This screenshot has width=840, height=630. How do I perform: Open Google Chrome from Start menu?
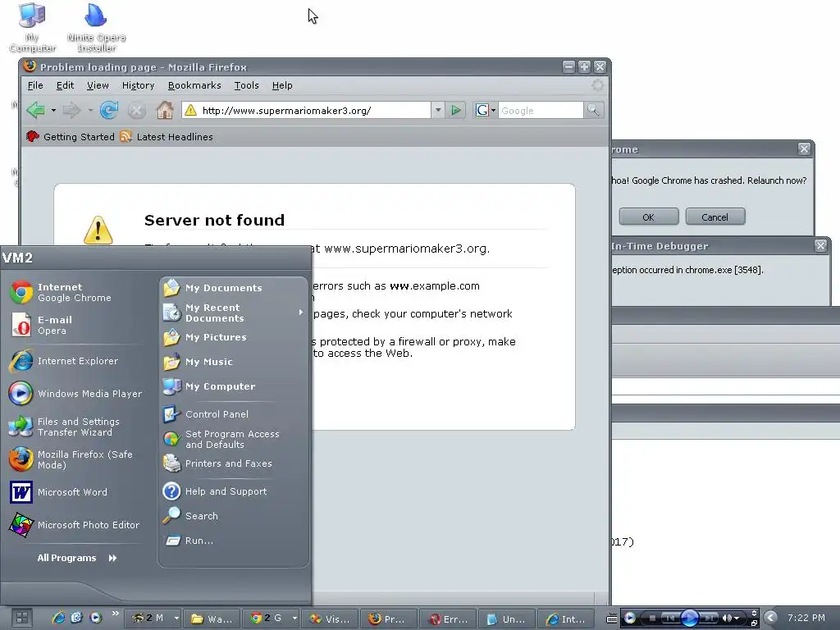click(75, 293)
